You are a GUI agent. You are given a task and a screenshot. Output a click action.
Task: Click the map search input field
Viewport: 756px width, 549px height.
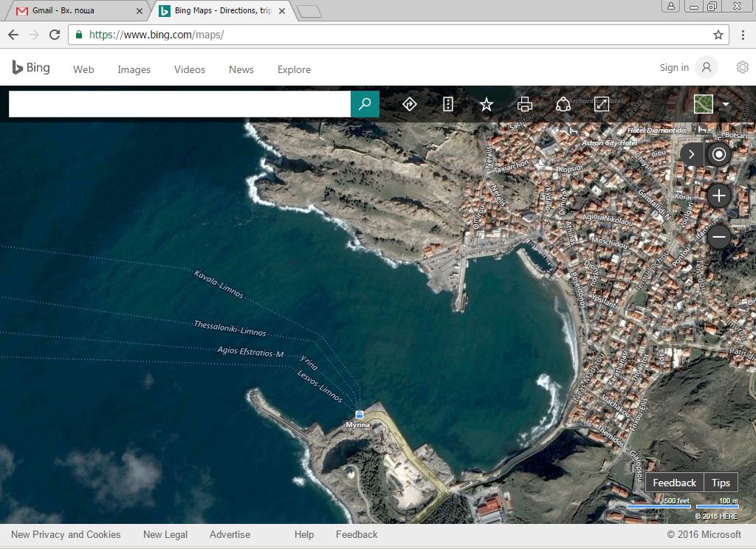click(179, 104)
